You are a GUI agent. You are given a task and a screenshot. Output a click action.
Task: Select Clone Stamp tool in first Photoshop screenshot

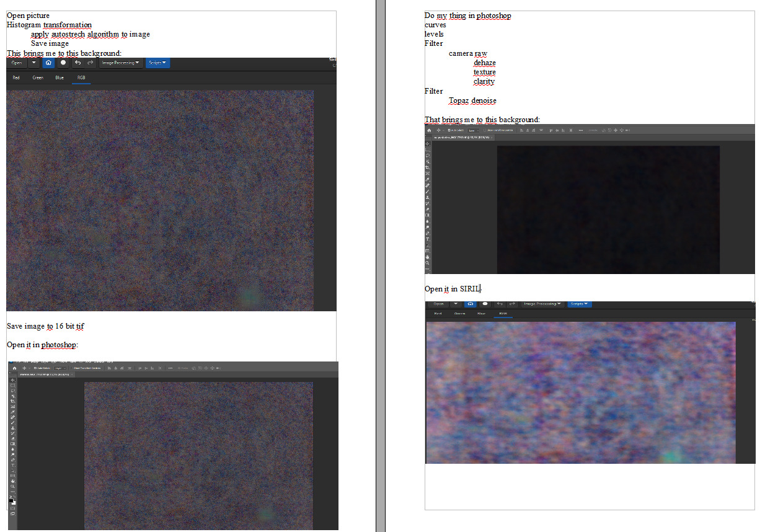13,428
